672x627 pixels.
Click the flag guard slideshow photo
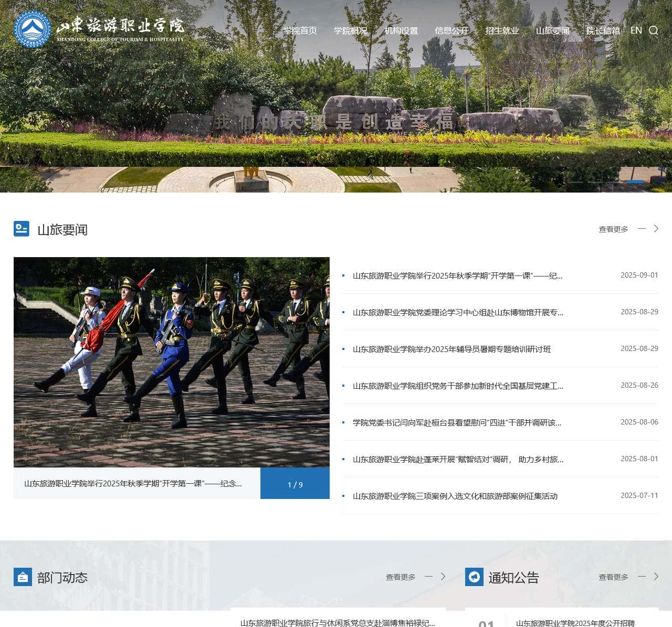[171, 362]
